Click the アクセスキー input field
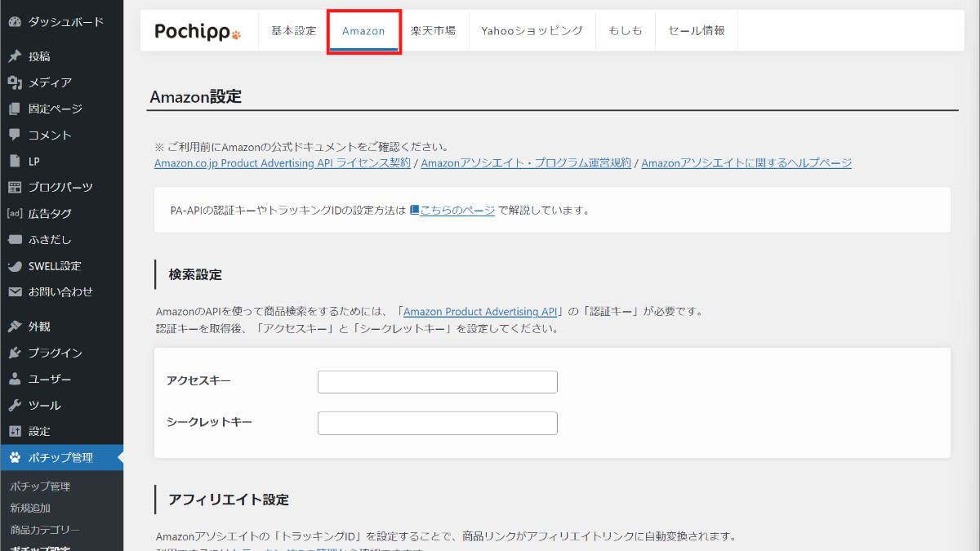 coord(437,381)
